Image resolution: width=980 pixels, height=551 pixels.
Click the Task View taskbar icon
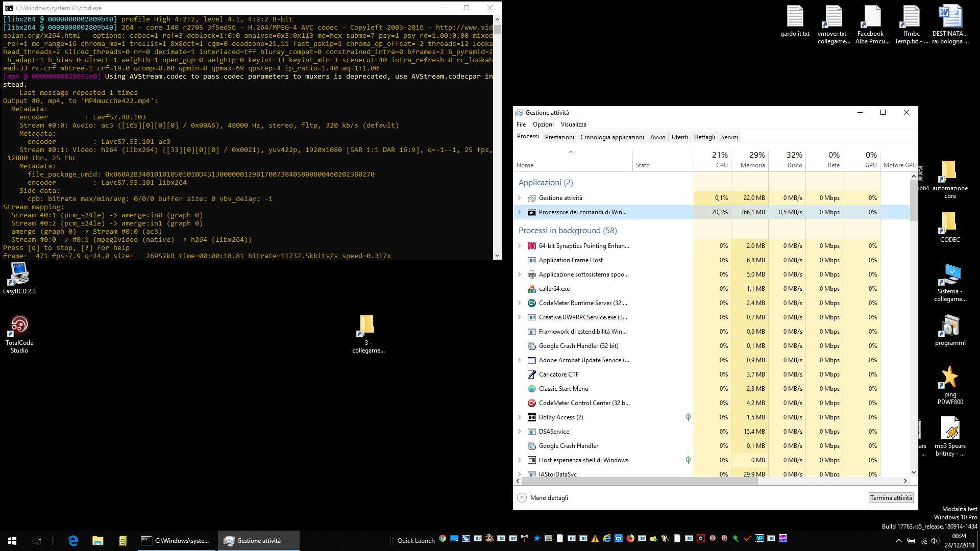[x=36, y=541]
